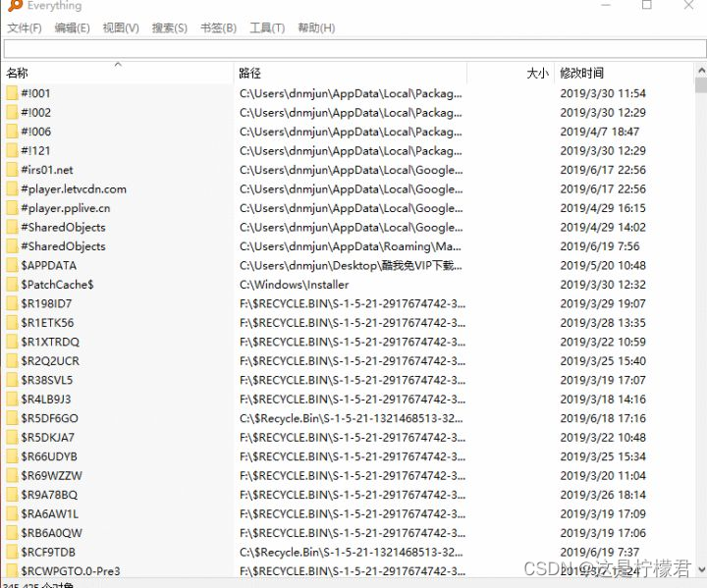Image resolution: width=707 pixels, height=588 pixels.
Task: Click the folder icon of $PatchCache$
Action: [12, 285]
